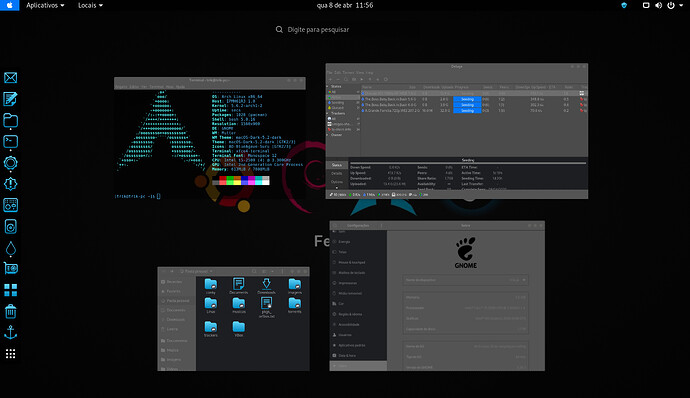The height and width of the screenshot is (398, 690).
Task: Select the Deluge window thumbnail
Action: click(457, 131)
